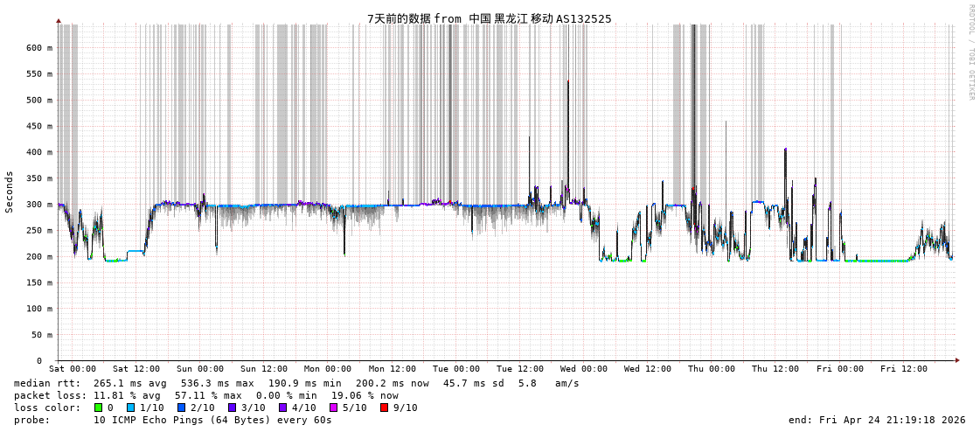The width and height of the screenshot is (980, 432).
Task: Click the vertical Seconds axis label
Action: tap(10, 192)
